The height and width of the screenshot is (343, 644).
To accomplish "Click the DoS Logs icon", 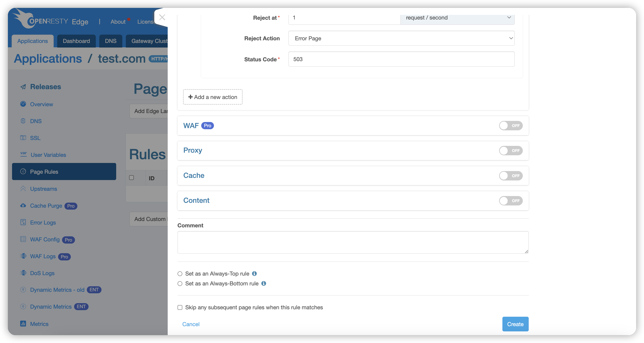I will click(23, 273).
